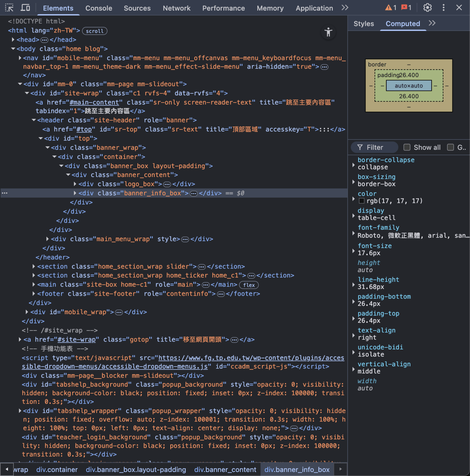The image size is (470, 476).
Task: Expand the nav mobile-menu node
Action: click(x=20, y=58)
